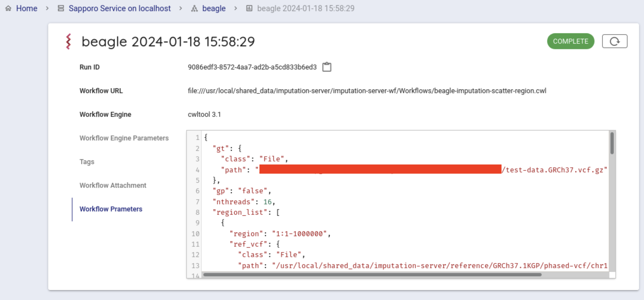
Task: Copy the Run ID with clipboard icon
Action: click(327, 67)
